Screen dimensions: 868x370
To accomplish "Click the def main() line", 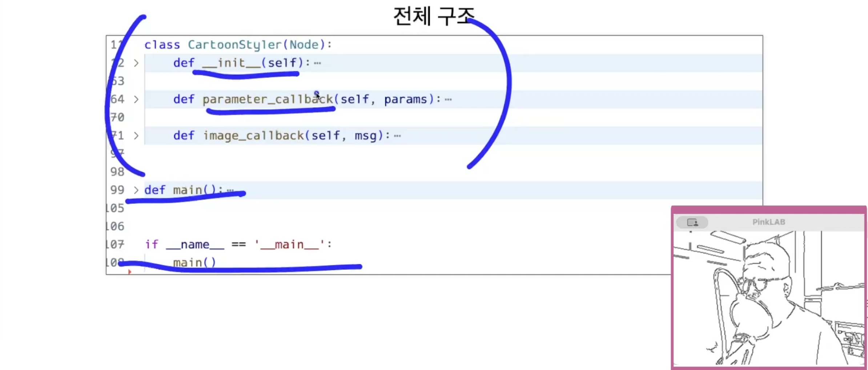I will click(x=184, y=190).
